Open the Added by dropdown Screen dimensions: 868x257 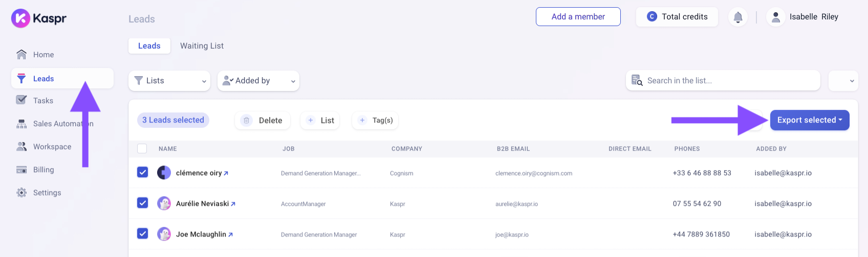coord(258,81)
